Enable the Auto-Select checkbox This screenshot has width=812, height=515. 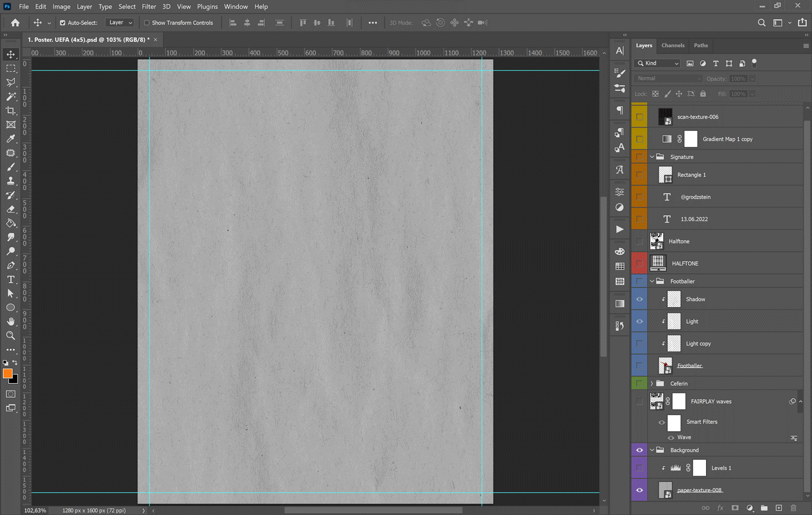click(x=63, y=23)
